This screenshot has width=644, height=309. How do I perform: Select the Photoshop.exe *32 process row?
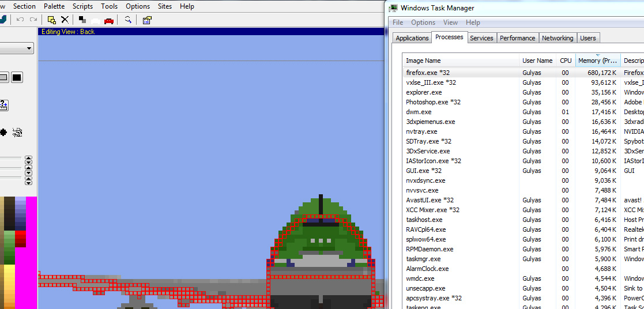point(433,102)
